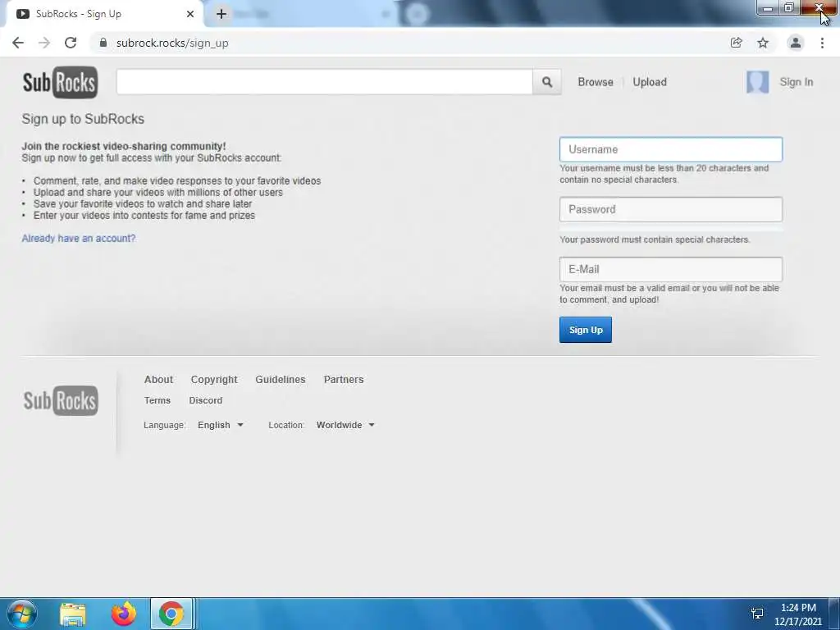Image resolution: width=840 pixels, height=630 pixels.
Task: Share this page via address bar icon
Action: click(x=737, y=43)
